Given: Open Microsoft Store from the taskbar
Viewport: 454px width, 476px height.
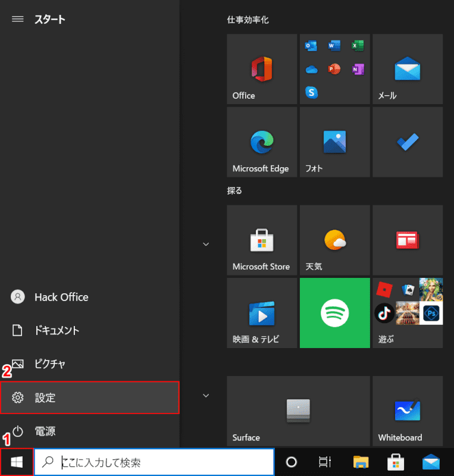Looking at the screenshot, I should [395, 462].
